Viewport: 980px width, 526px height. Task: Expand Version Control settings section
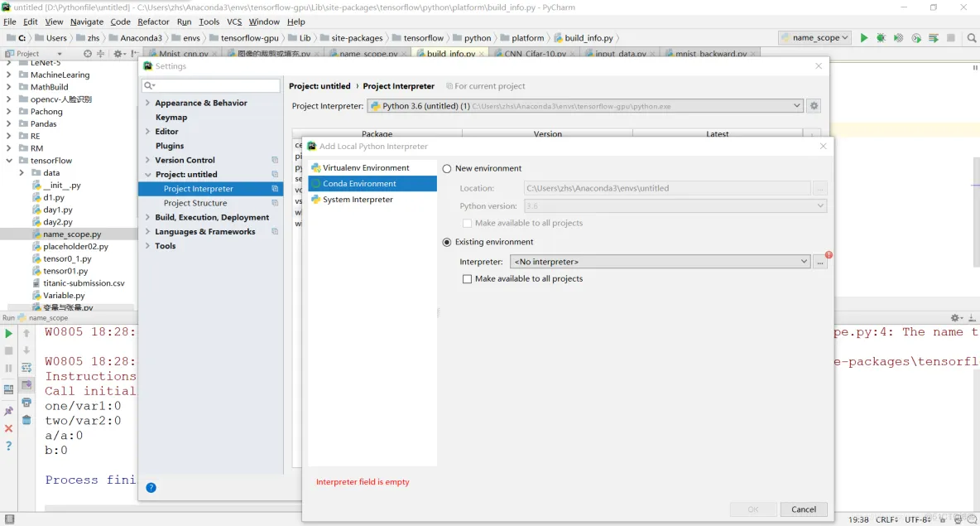(x=148, y=160)
